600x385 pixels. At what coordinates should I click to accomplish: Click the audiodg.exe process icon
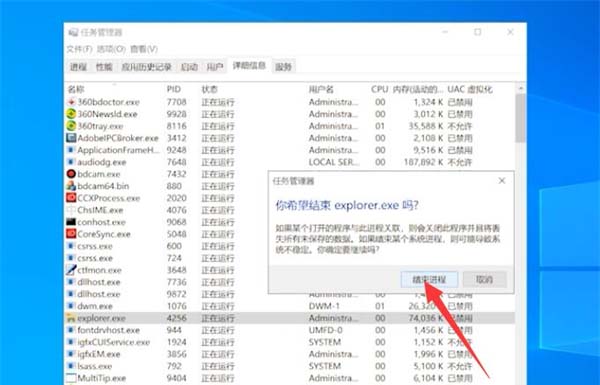(71, 162)
